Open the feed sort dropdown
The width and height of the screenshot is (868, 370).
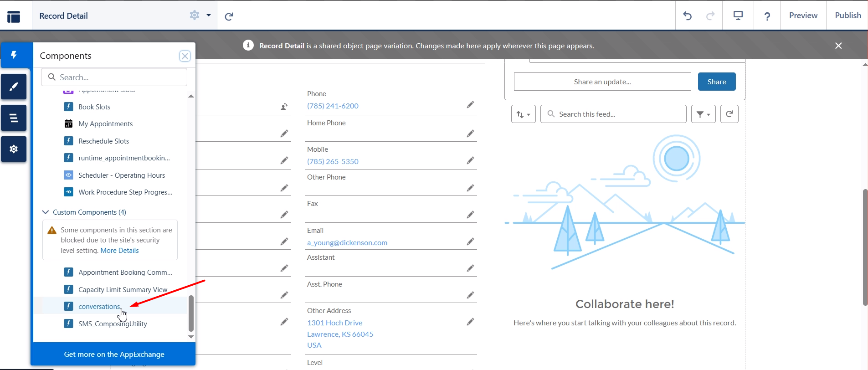coord(524,114)
